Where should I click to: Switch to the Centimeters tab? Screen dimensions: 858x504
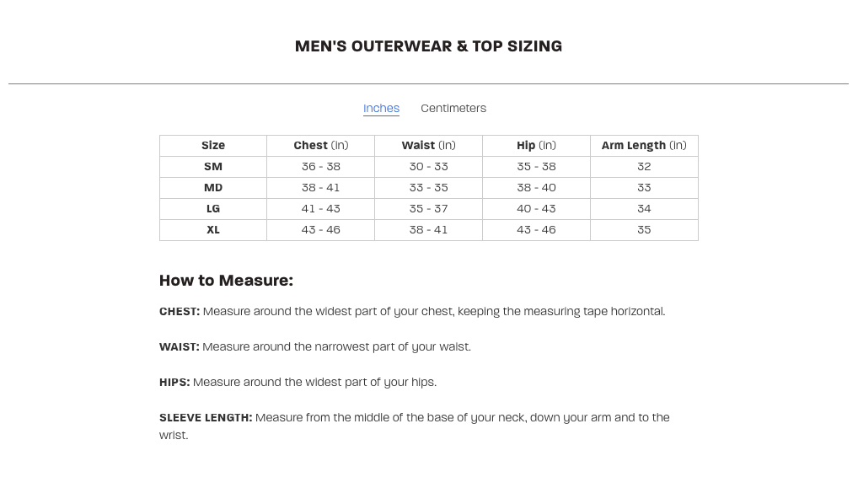tap(453, 108)
